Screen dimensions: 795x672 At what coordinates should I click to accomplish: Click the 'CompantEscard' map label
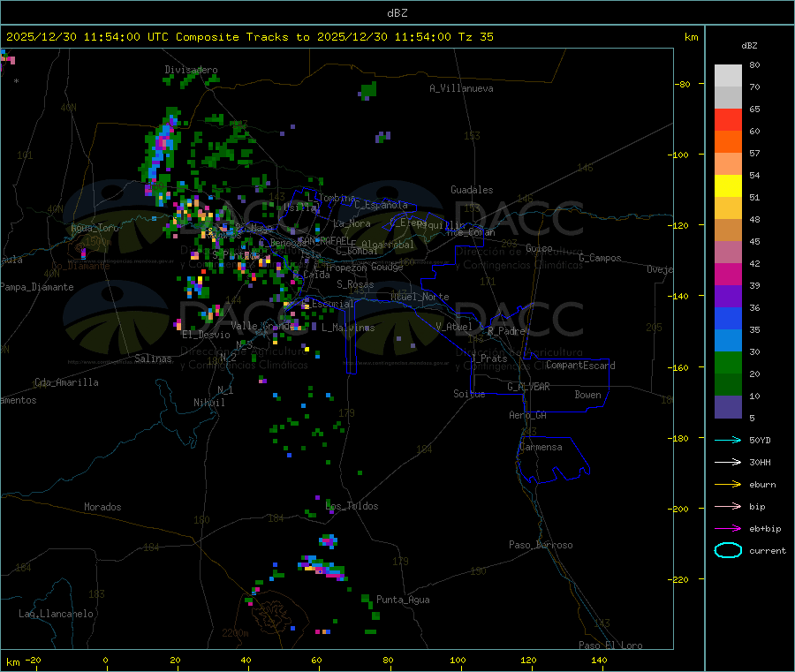coord(580,366)
